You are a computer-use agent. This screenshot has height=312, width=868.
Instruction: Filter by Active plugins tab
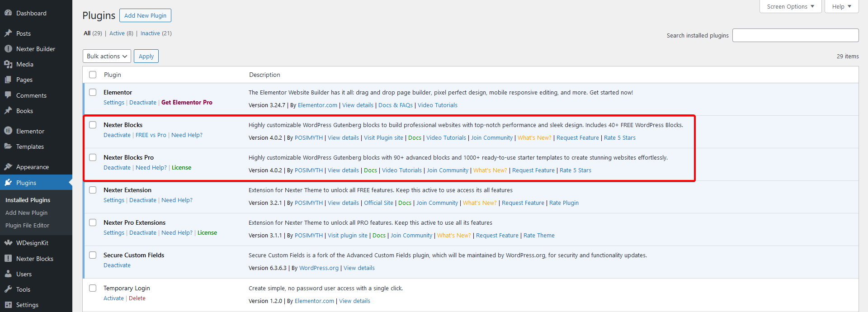click(121, 33)
